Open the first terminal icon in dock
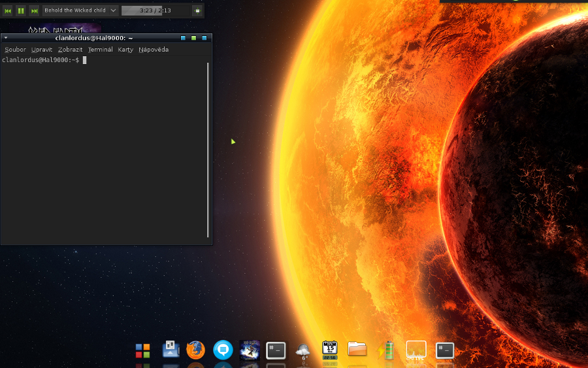The image size is (588, 368). (x=276, y=350)
